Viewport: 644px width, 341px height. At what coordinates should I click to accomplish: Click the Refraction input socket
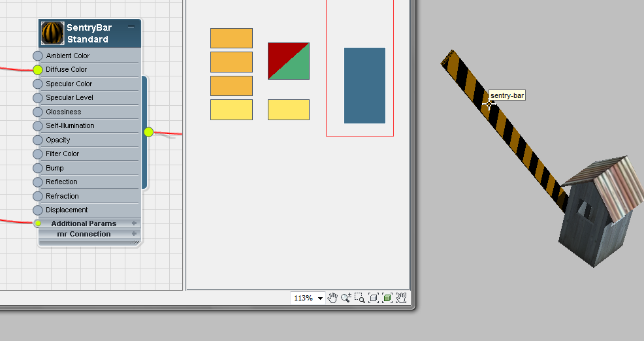[37, 196]
